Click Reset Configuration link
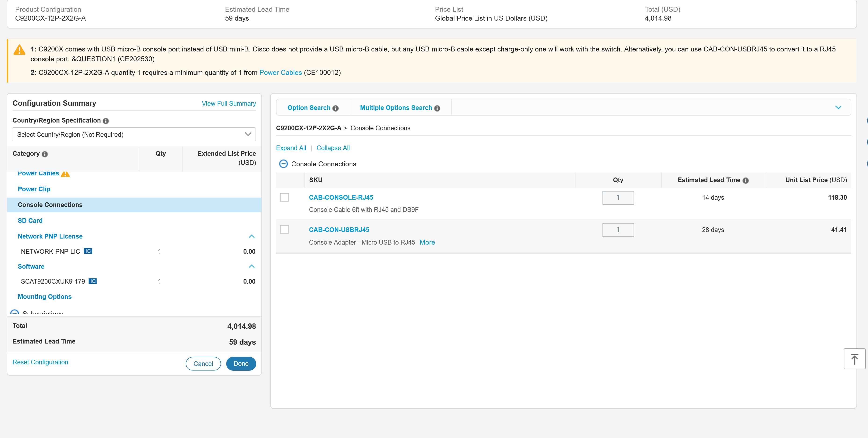This screenshot has width=868, height=438. pos(40,362)
